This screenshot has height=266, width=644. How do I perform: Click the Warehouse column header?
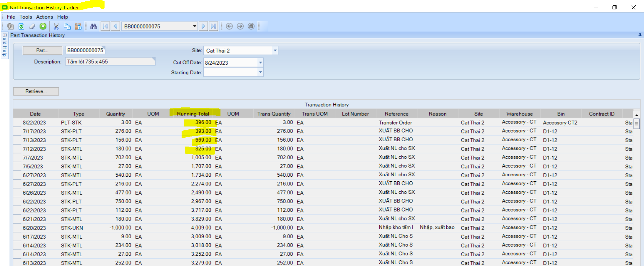click(519, 114)
